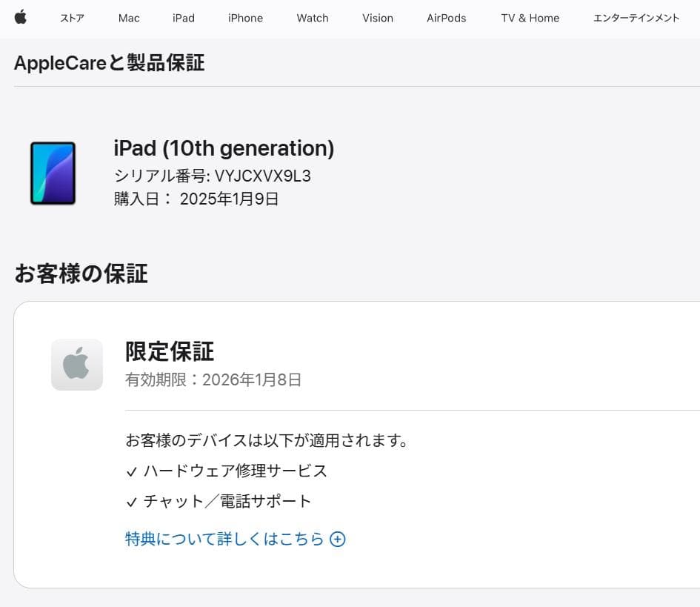This screenshot has width=700, height=607.
Task: Click the Apple icon beside 限定保証
Action: pyautogui.click(x=76, y=364)
